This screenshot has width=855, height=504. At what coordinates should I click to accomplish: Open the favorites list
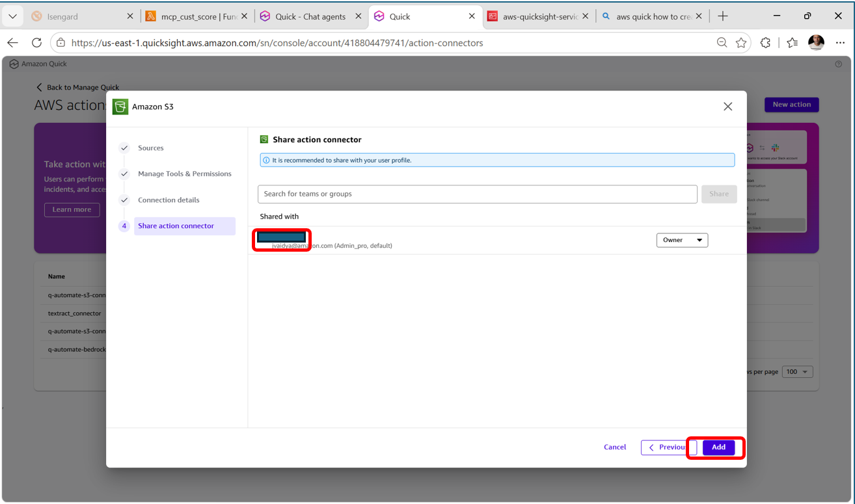(x=792, y=43)
